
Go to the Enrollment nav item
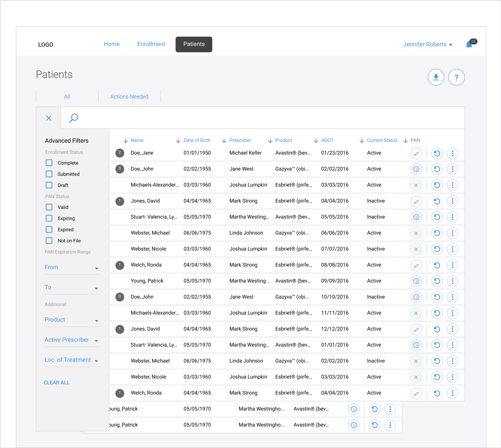[151, 44]
